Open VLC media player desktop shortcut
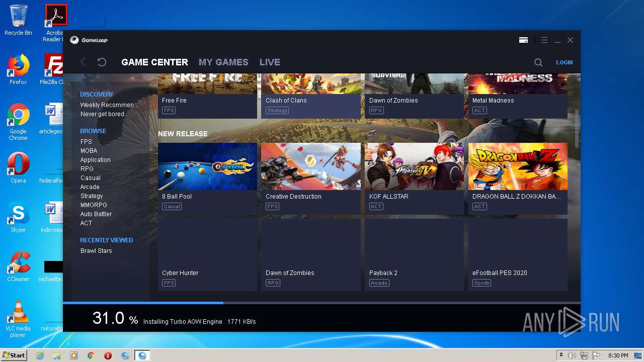Image resolution: width=644 pixels, height=362 pixels. pos(18,319)
